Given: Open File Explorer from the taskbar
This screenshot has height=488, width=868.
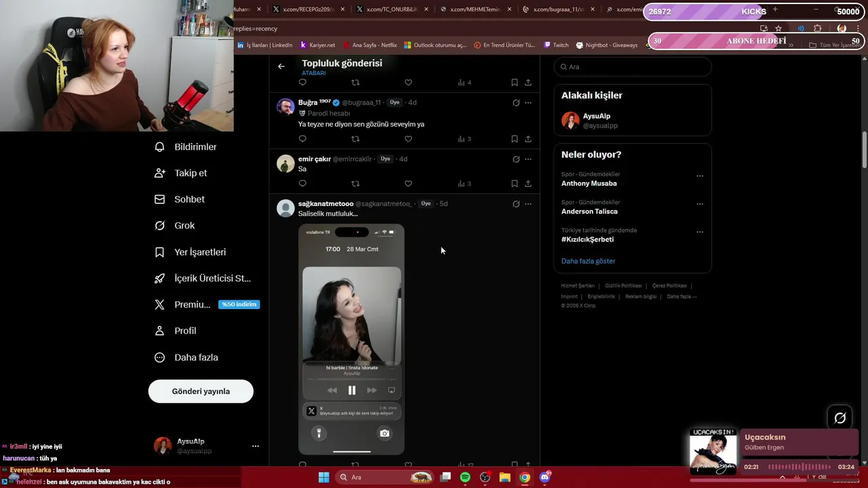Looking at the screenshot, I should [505, 477].
